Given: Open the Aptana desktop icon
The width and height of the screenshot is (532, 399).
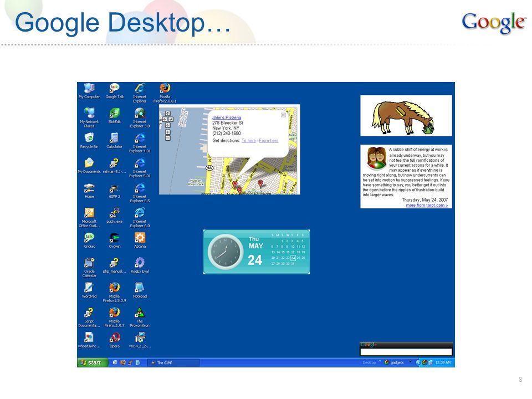Looking at the screenshot, I should (x=140, y=240).
